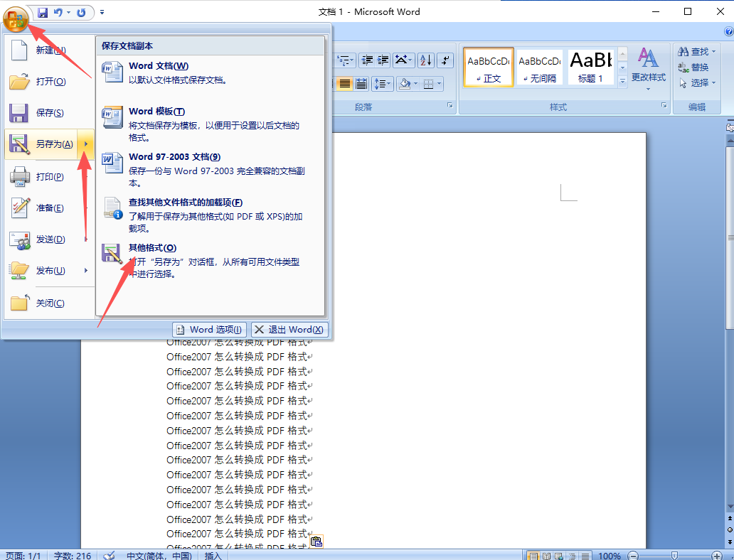Click the Decrease Indent icon

tap(368, 60)
